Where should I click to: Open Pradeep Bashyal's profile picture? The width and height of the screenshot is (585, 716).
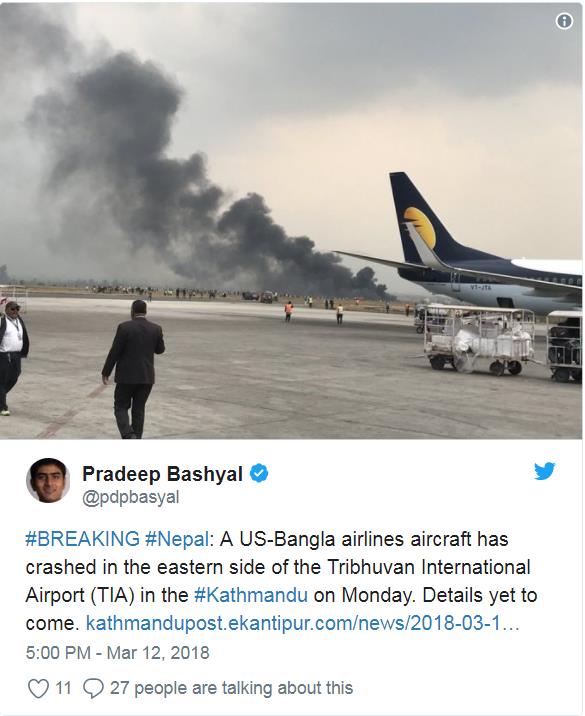pos(47,480)
